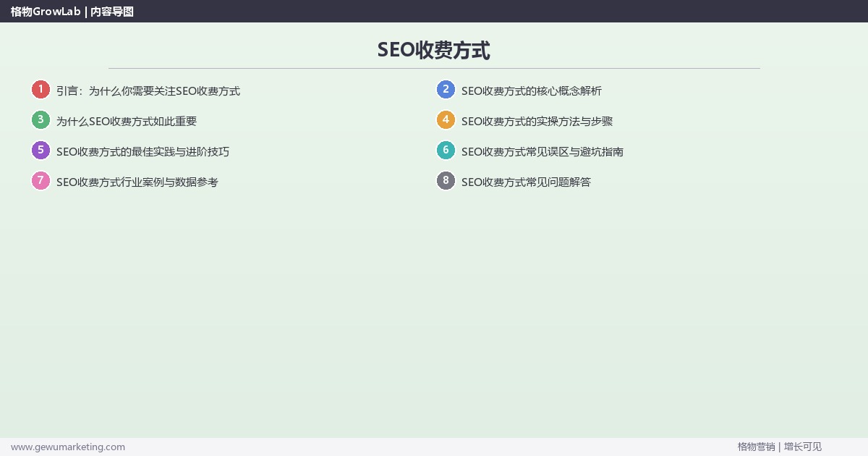Click footer text 格物营销 | 增长可见

(x=780, y=447)
